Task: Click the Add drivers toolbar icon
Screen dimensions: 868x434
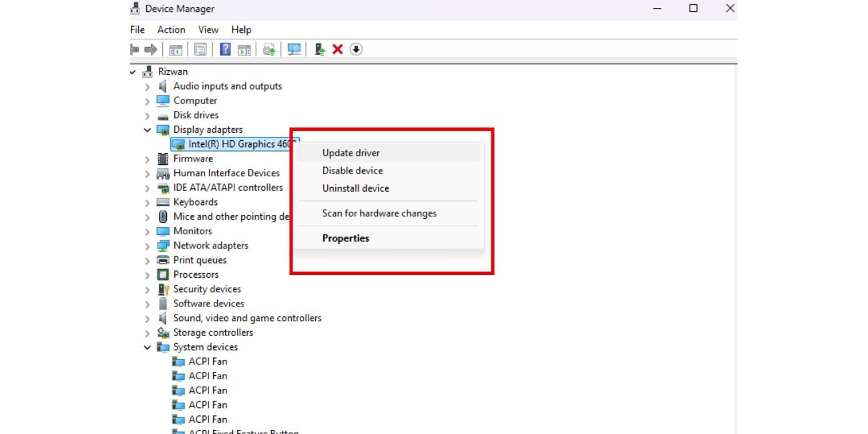Action: (x=320, y=49)
